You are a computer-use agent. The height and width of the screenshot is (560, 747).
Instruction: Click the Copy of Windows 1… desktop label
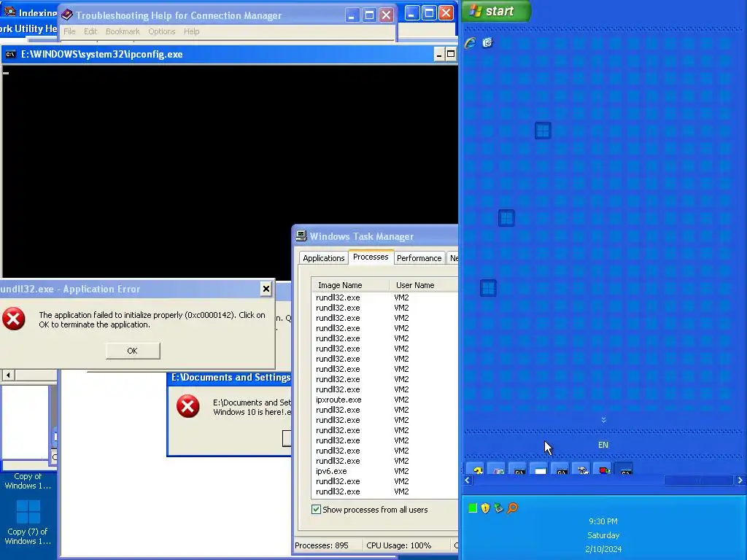pos(28,481)
